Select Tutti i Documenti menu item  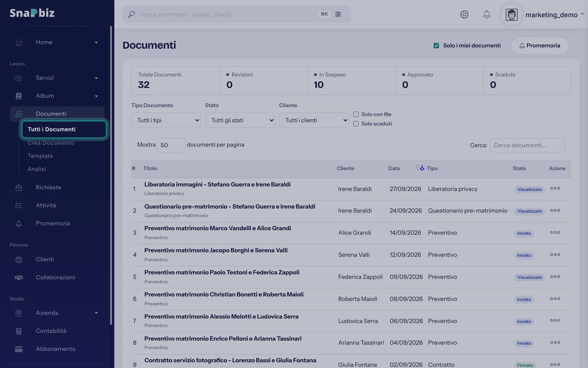pos(63,129)
